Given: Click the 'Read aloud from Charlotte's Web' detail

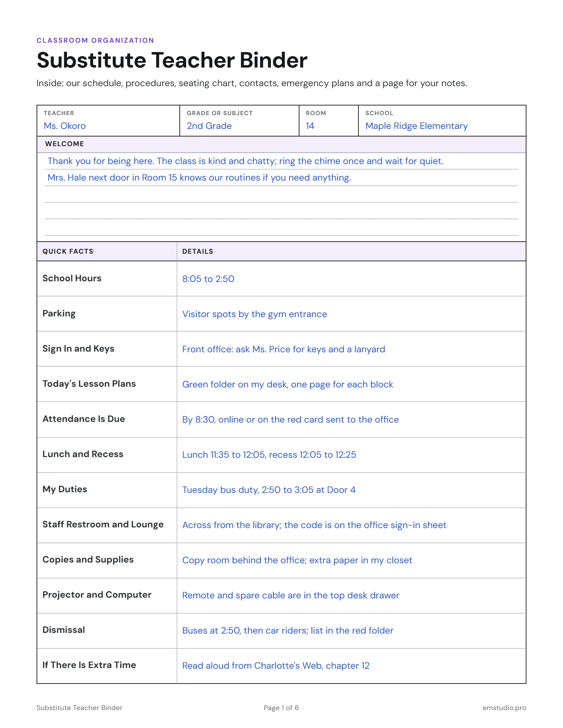Looking at the screenshot, I should pyautogui.click(x=276, y=666).
